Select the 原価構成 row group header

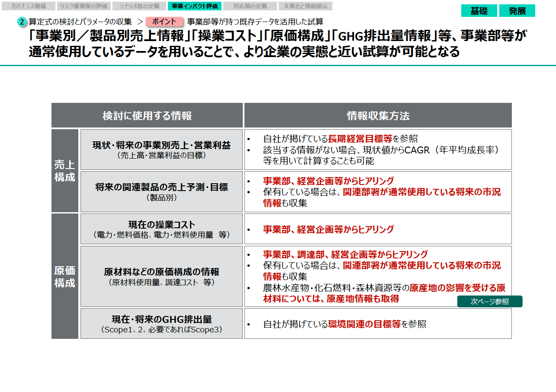click(x=65, y=277)
